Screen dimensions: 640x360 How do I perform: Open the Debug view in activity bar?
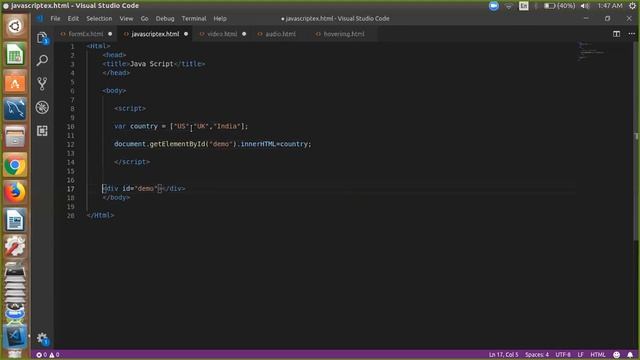pyautogui.click(x=42, y=107)
